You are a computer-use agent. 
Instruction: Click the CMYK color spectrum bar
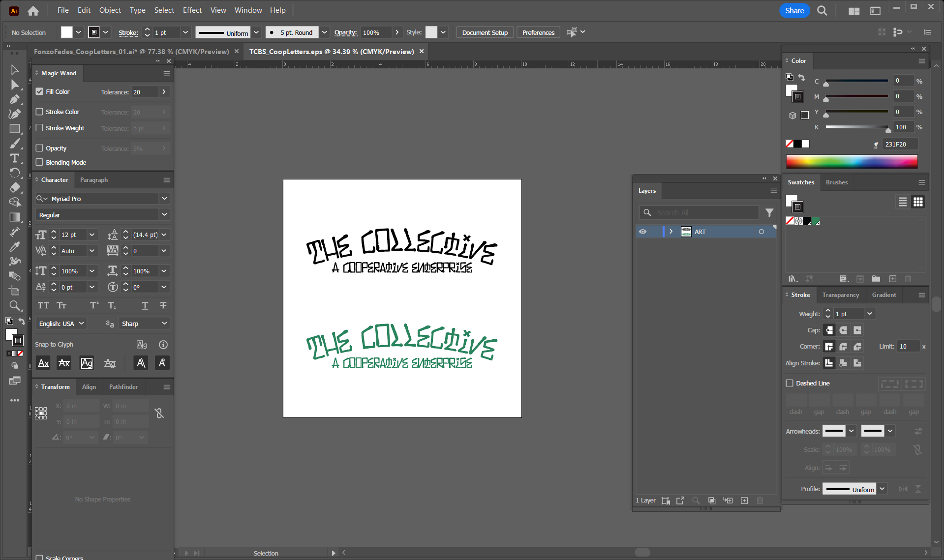pyautogui.click(x=852, y=162)
